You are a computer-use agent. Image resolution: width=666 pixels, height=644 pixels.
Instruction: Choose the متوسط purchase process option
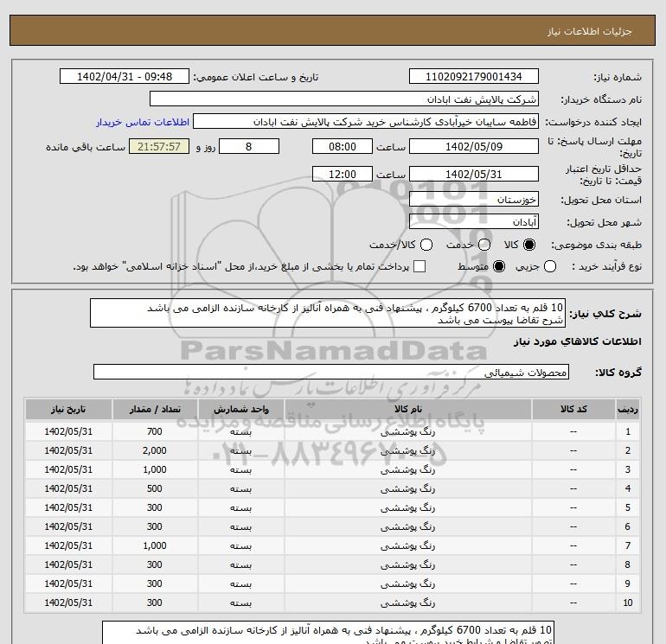[498, 267]
